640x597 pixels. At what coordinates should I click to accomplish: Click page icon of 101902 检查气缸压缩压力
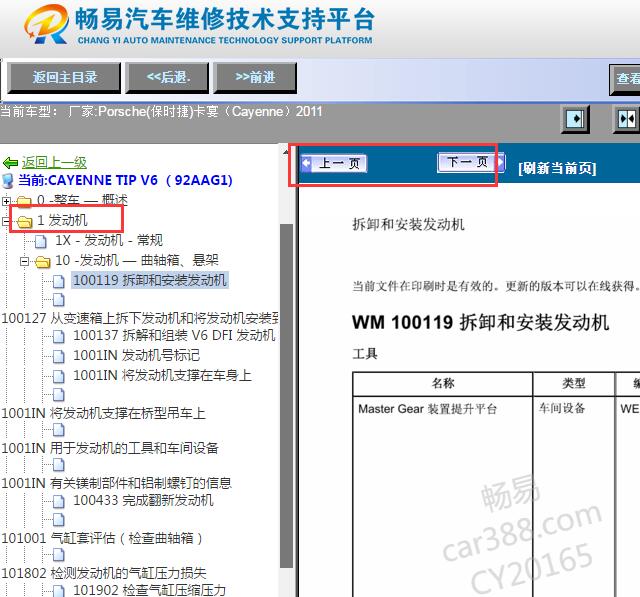[59, 591]
